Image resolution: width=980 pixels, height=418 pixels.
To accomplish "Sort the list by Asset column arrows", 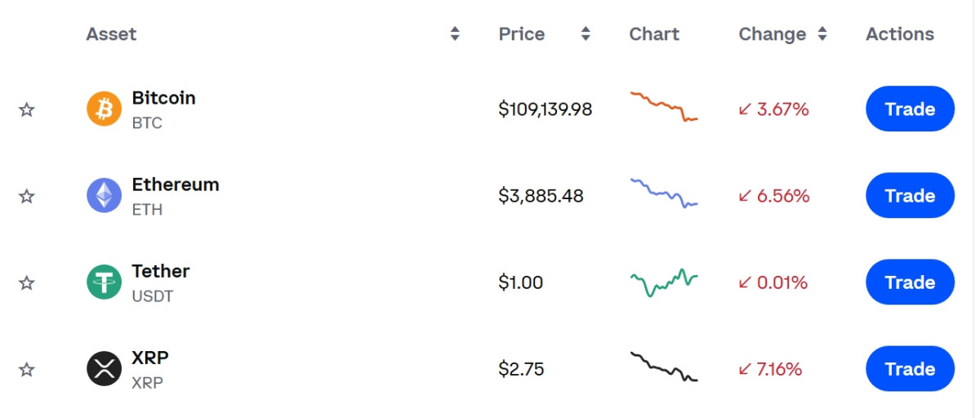I will [455, 34].
